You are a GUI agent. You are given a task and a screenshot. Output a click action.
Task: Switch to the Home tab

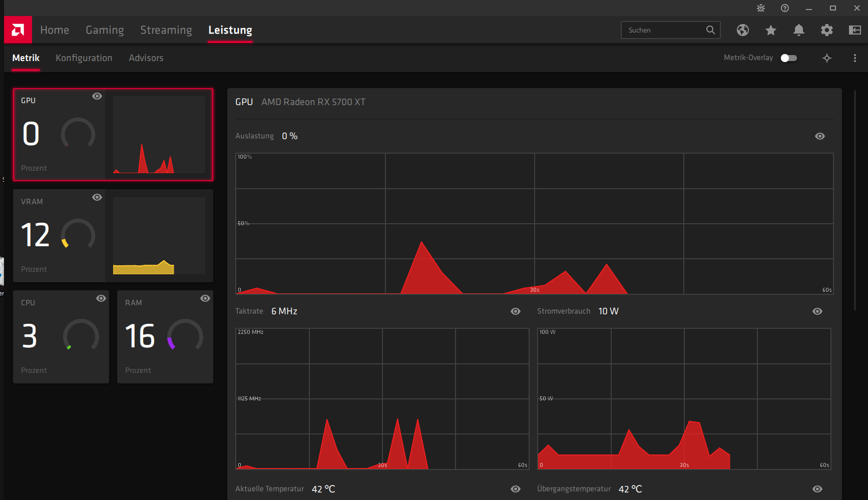(x=55, y=30)
